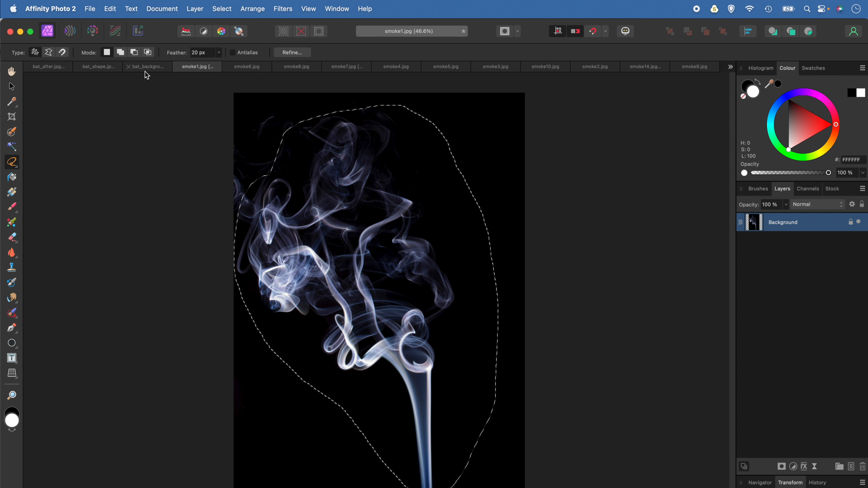868x488 pixels.
Task: Select the Erase Brush tool
Action: pyautogui.click(x=12, y=237)
